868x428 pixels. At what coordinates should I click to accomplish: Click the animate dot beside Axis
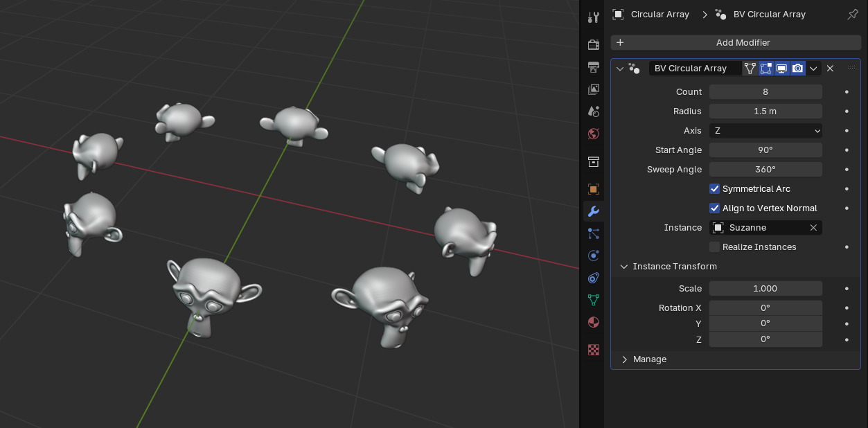click(x=847, y=130)
